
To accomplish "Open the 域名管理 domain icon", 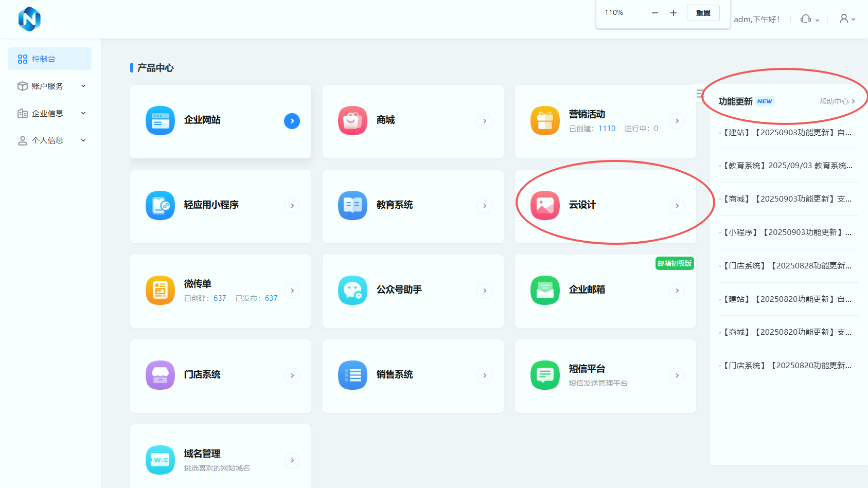I will click(x=160, y=460).
